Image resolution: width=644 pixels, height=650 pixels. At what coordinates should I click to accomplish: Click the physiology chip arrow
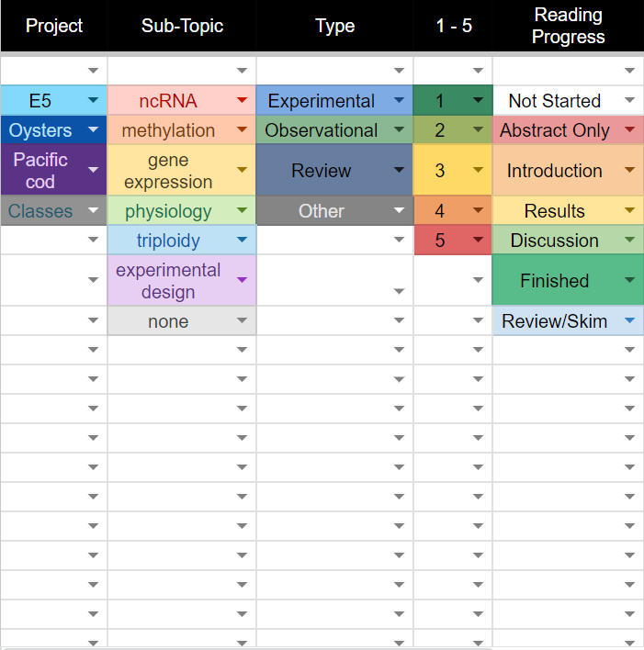tap(242, 211)
